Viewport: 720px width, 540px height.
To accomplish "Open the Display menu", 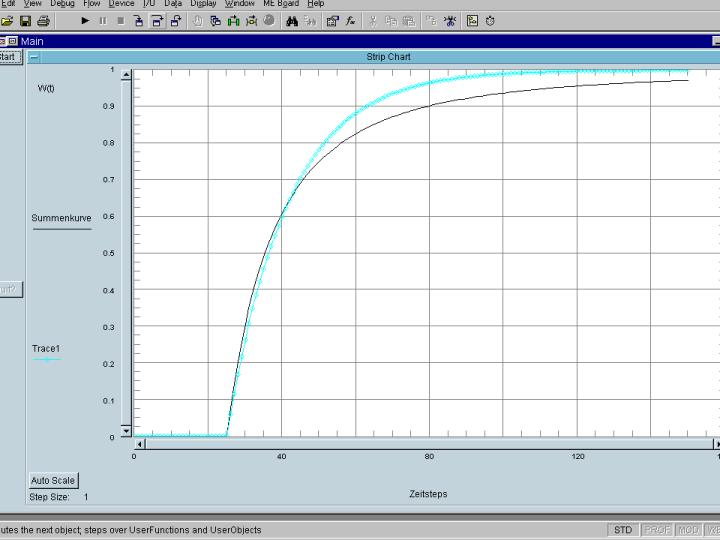I will 203,4.
